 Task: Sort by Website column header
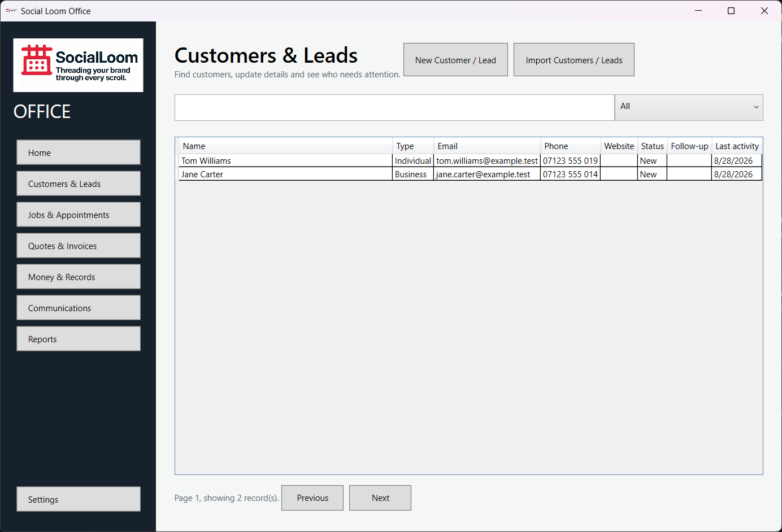[x=619, y=146]
